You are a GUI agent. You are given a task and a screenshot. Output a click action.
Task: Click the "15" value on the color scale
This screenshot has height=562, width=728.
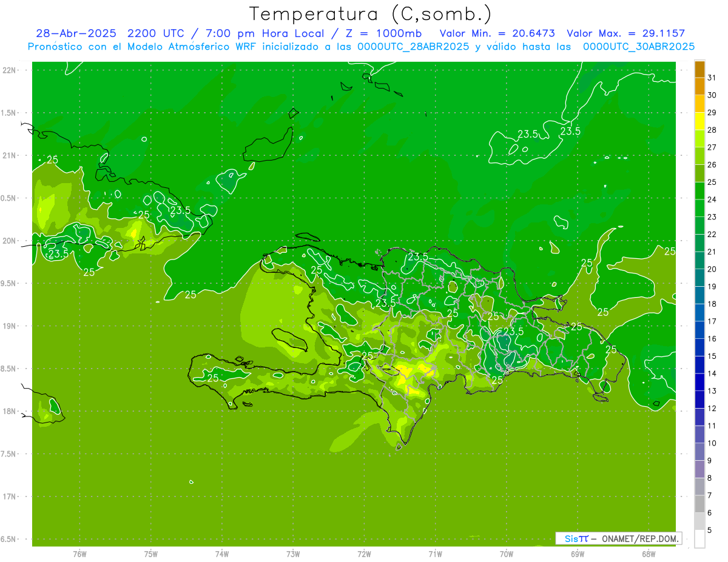click(x=712, y=356)
